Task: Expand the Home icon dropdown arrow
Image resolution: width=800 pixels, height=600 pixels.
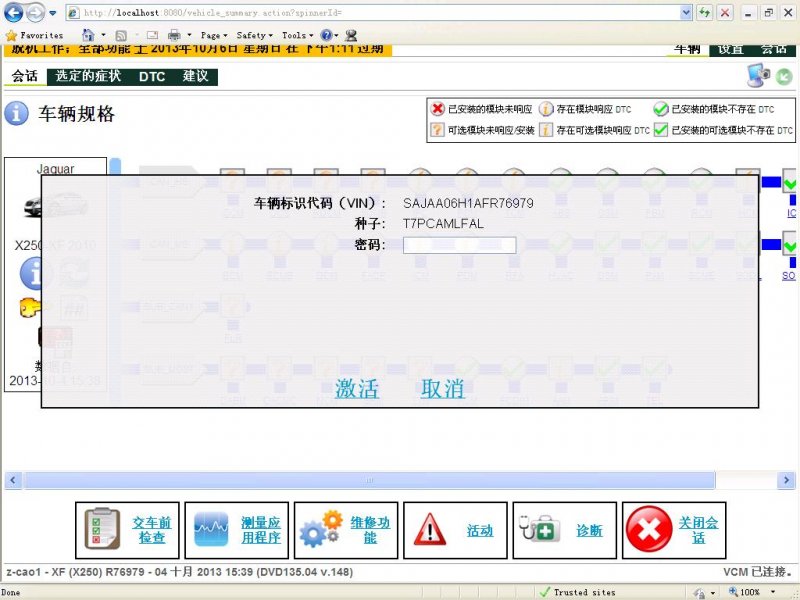Action: pyautogui.click(x=103, y=35)
